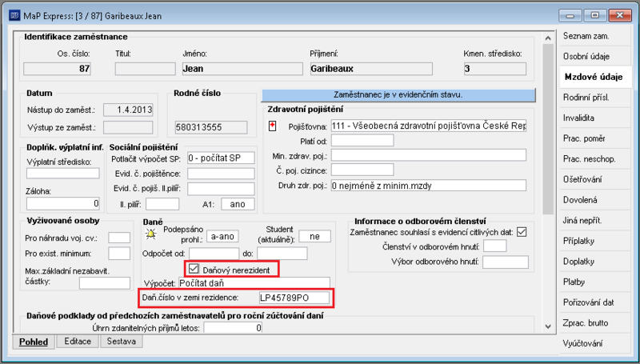Click the Pro exist. minimum field
The width and height of the screenshot is (640, 364).
click(119, 253)
